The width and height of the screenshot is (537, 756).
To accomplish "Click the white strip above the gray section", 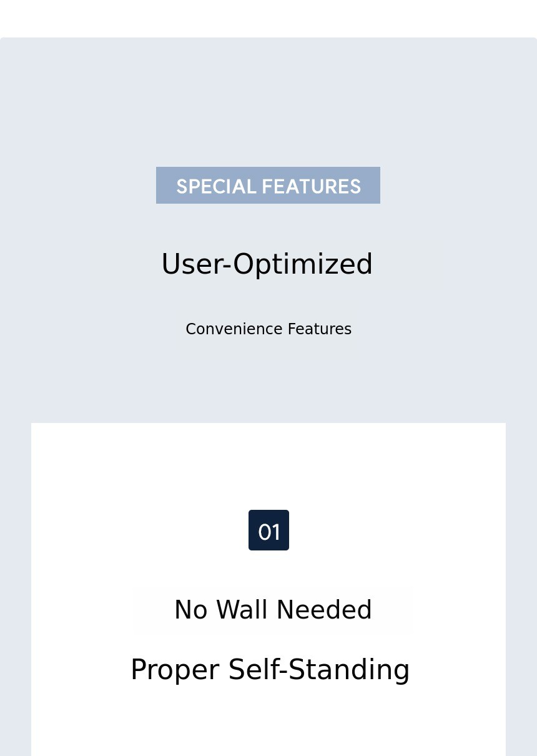I will click(x=268, y=19).
